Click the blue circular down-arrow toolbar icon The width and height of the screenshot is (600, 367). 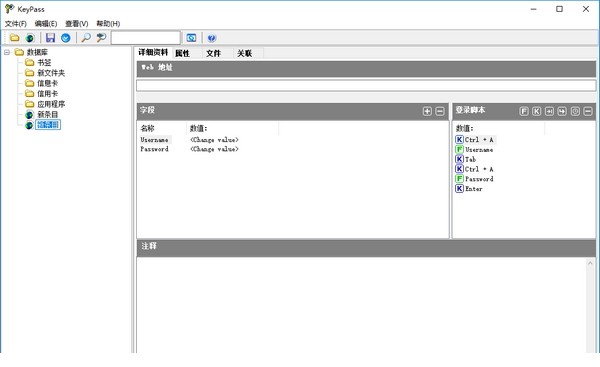(66, 38)
